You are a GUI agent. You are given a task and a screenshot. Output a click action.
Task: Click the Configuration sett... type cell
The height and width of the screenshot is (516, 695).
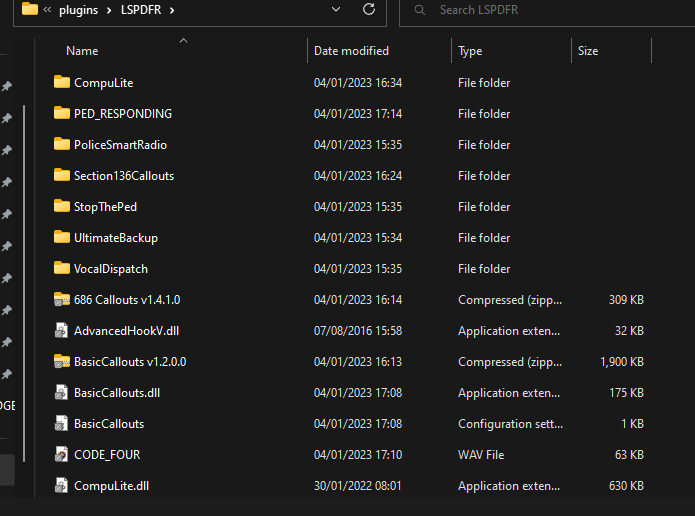coord(510,424)
